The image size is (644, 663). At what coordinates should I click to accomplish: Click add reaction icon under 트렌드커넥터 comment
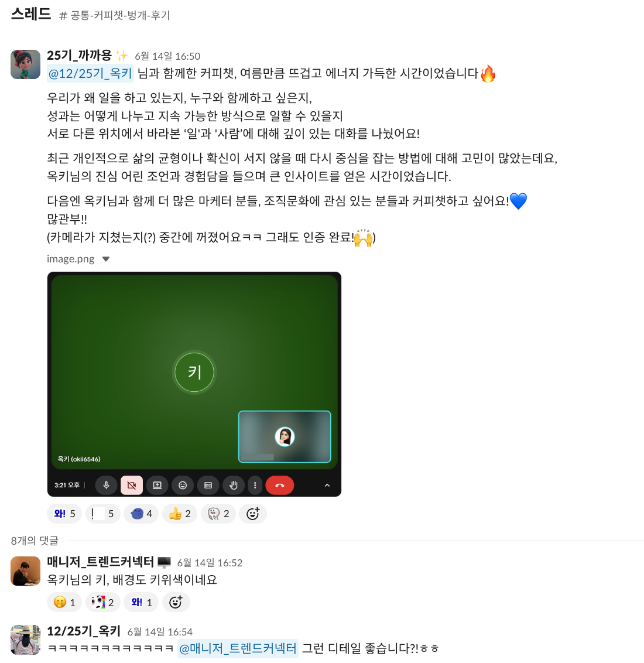click(176, 602)
